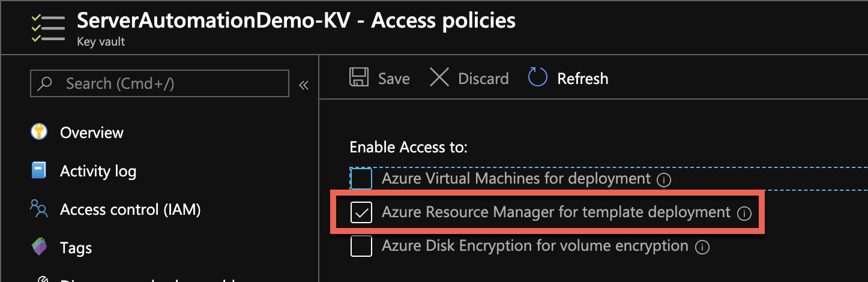Click the Access control people icon
The width and height of the screenshot is (868, 282).
[39, 209]
